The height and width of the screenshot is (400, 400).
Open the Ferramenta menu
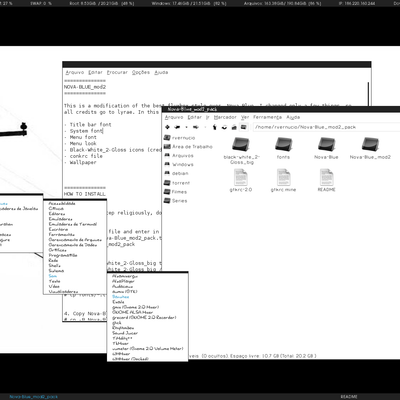coord(267,117)
